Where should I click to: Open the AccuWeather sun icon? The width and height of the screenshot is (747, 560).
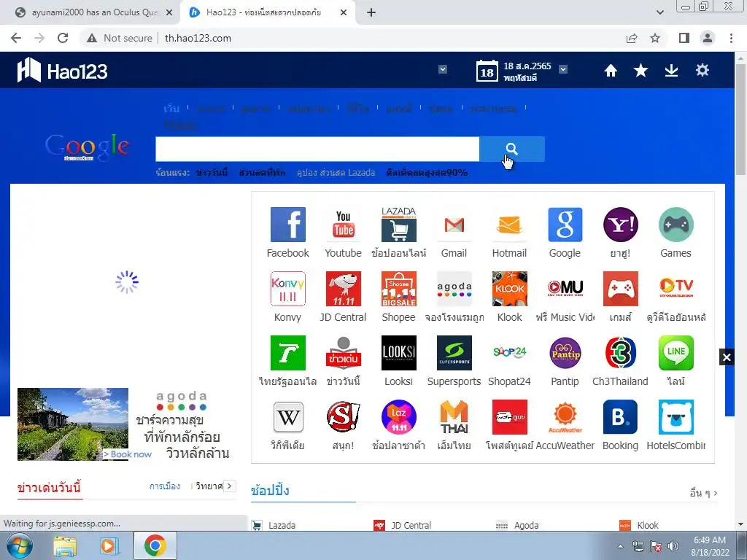pyautogui.click(x=565, y=417)
